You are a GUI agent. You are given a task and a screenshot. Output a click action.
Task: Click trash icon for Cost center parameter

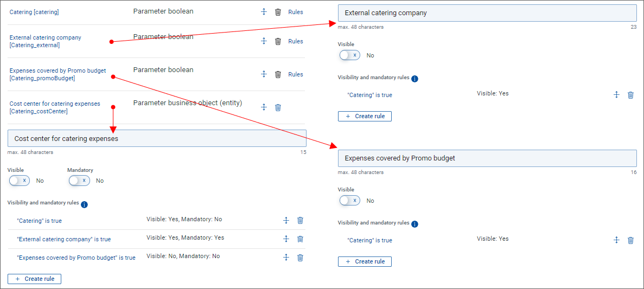pyautogui.click(x=278, y=107)
